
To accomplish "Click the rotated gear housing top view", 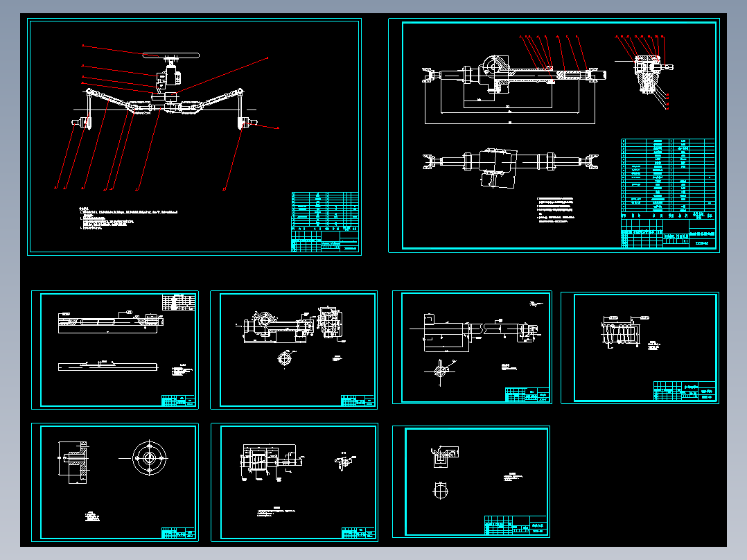I will 498,168.
